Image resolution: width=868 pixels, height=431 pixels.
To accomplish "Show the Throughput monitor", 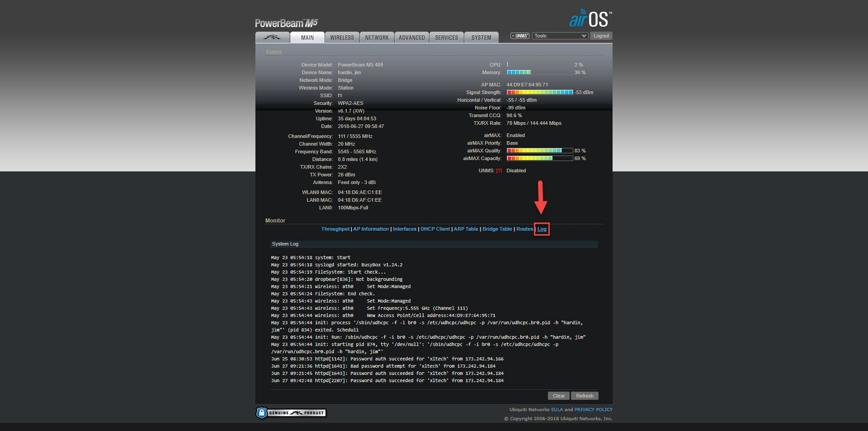I will click(x=335, y=229).
